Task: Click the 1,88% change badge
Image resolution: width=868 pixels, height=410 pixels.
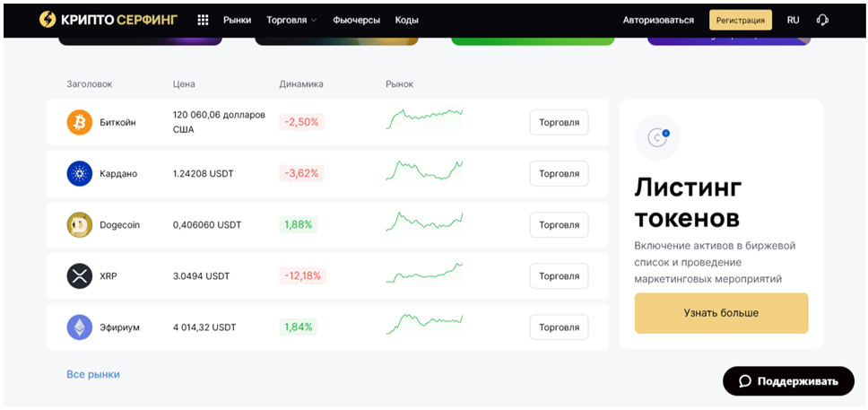Action: (x=299, y=225)
